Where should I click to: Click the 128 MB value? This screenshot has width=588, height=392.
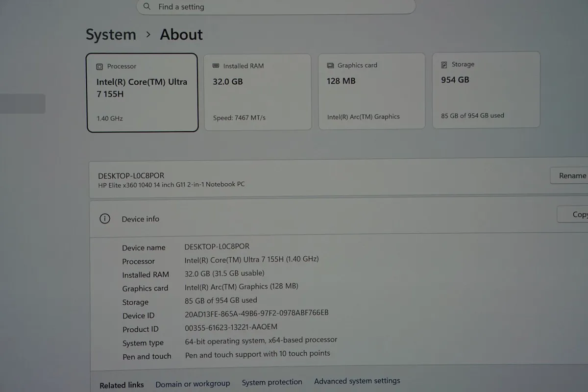pyautogui.click(x=341, y=81)
